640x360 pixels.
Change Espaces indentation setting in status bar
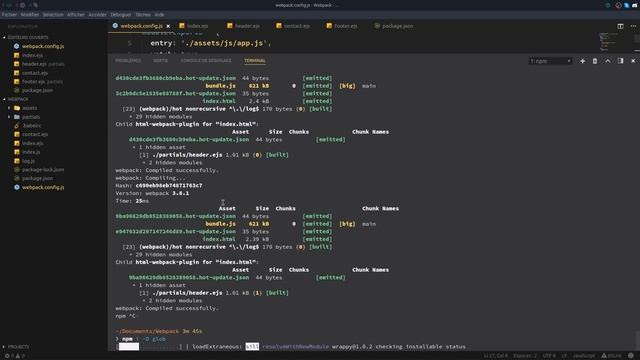click(x=525, y=356)
